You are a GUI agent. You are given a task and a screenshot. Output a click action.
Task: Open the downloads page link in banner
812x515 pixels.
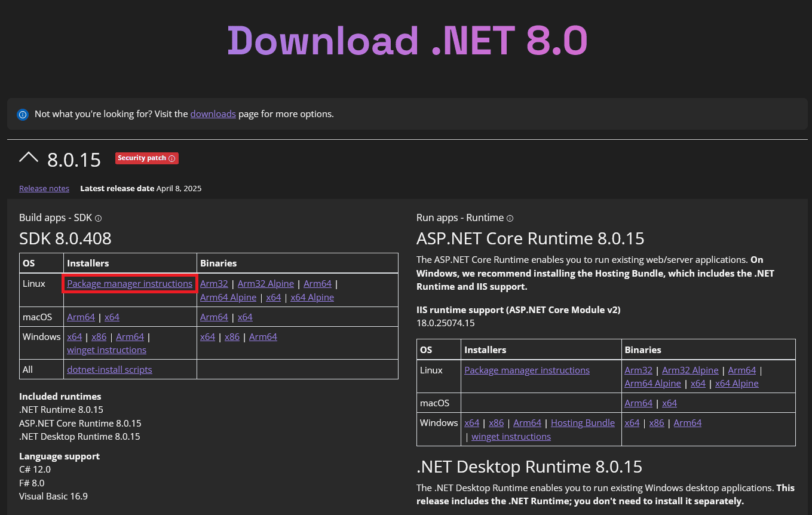(x=213, y=114)
